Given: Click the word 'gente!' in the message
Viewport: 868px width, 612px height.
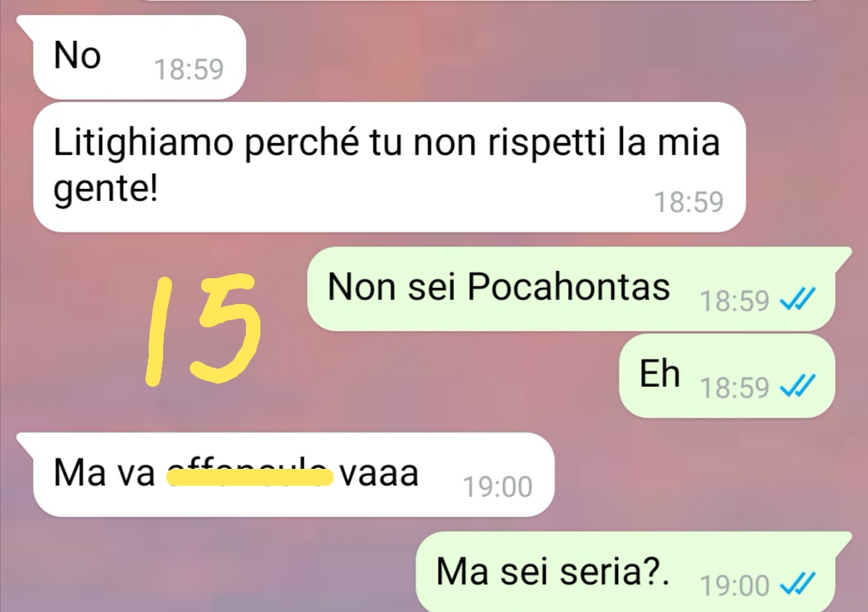Looking at the screenshot, I should pos(106,190).
